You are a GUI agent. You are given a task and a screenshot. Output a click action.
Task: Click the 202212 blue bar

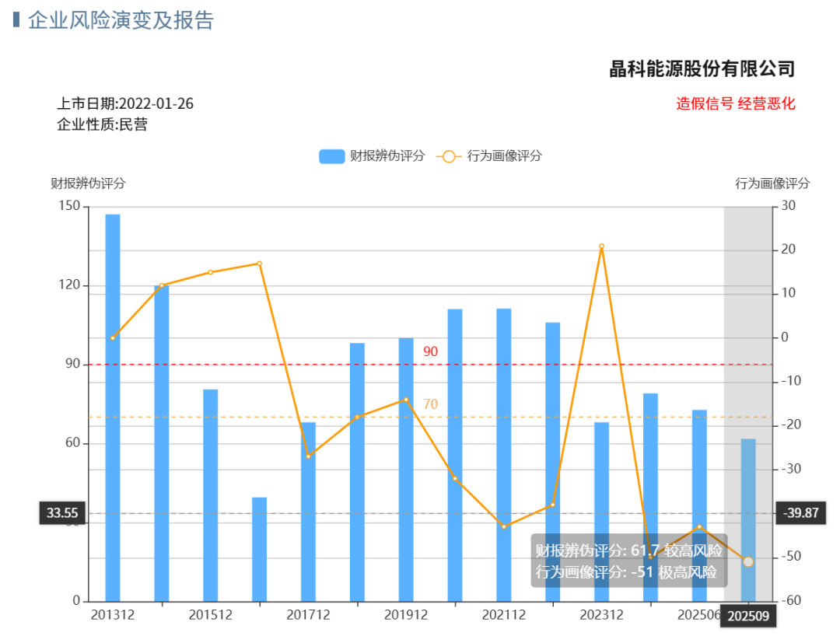click(x=553, y=462)
